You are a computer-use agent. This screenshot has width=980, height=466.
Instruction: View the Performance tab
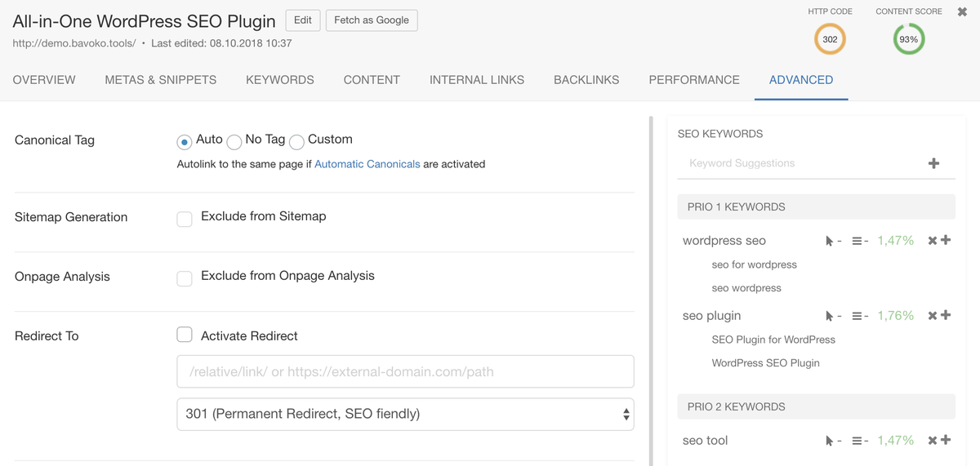(x=694, y=80)
